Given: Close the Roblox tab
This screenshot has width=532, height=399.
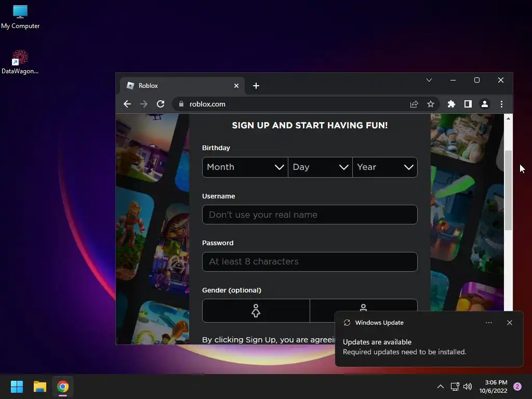Looking at the screenshot, I should (x=236, y=86).
